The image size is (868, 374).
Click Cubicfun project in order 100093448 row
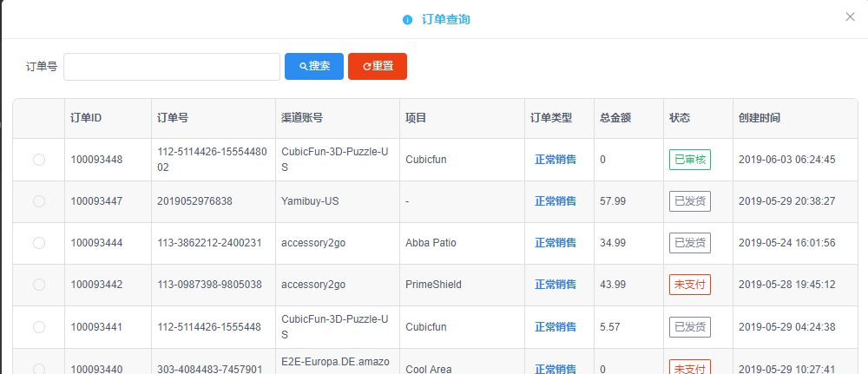coord(425,160)
